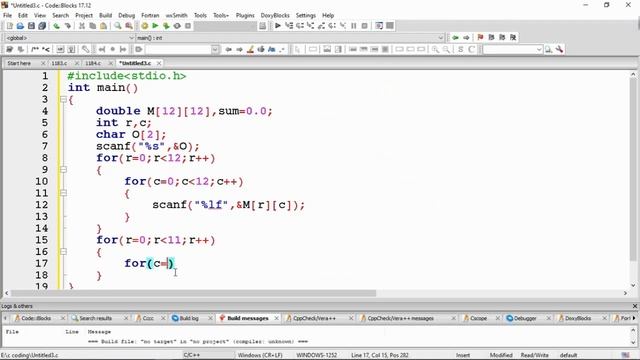640x360 pixels.
Task: Click the Build and run icon
Action: (166, 26)
